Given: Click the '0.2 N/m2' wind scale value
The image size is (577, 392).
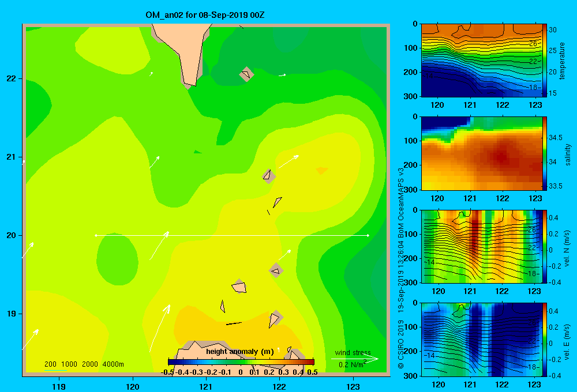Looking at the screenshot, I should tap(353, 364).
